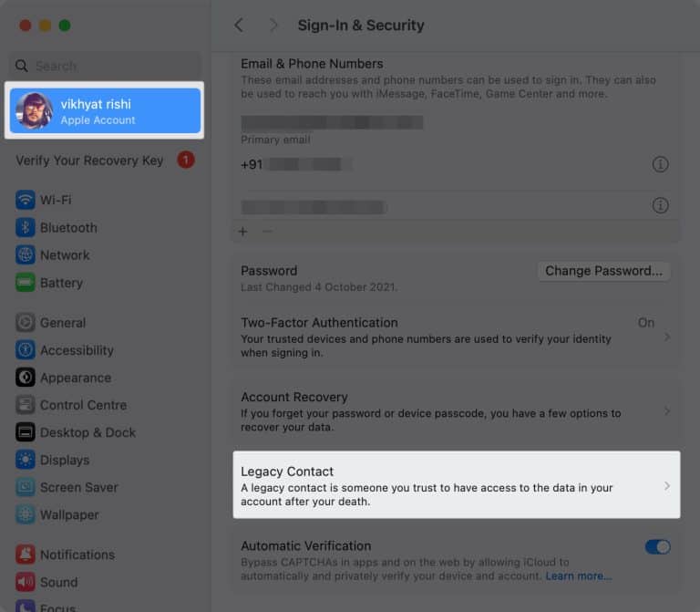Toggle Automatic Verification switch off
700x612 pixels.
pos(657,547)
